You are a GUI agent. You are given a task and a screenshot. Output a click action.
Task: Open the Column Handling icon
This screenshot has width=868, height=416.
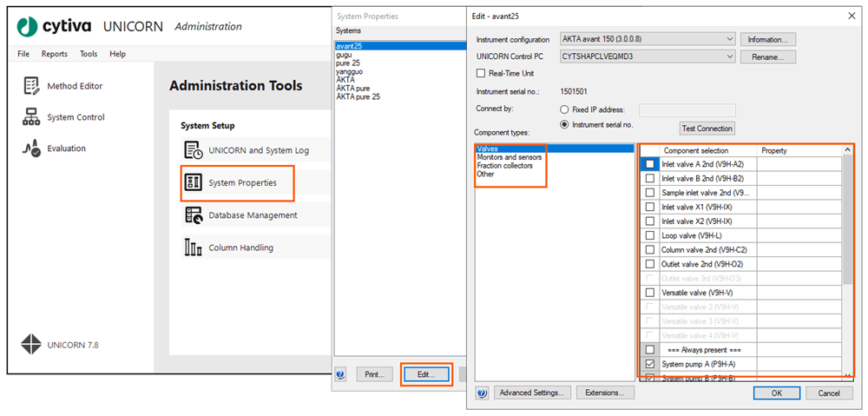tap(194, 248)
